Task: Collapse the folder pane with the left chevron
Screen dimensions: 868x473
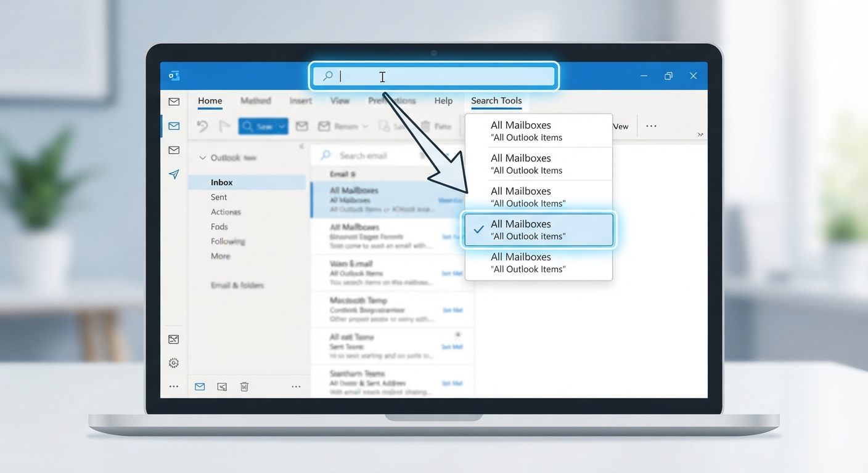Action: pos(301,147)
